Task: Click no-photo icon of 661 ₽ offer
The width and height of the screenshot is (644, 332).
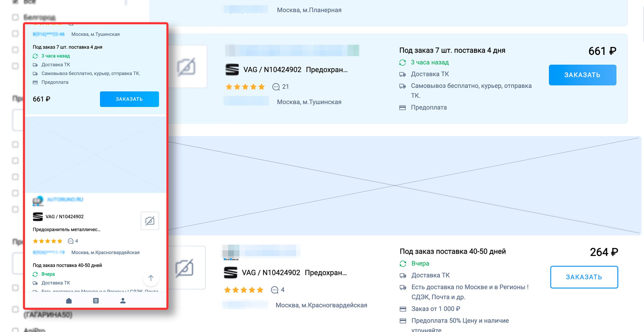Action: coord(186,67)
